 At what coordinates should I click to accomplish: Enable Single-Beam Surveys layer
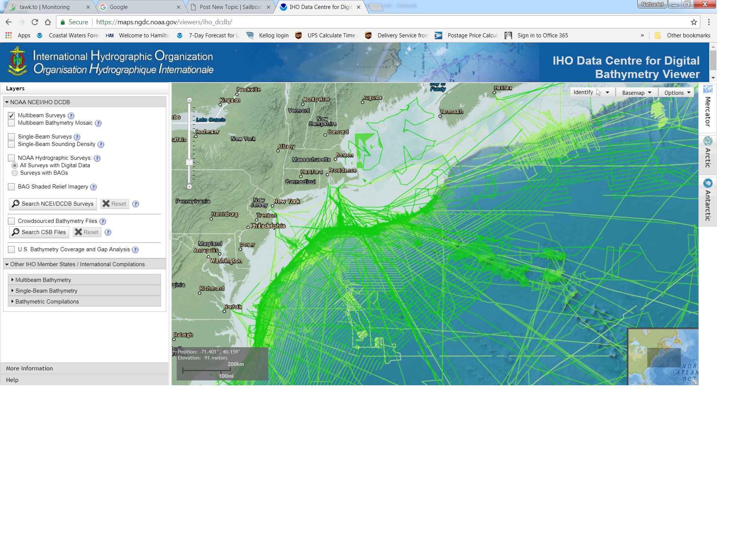12,137
